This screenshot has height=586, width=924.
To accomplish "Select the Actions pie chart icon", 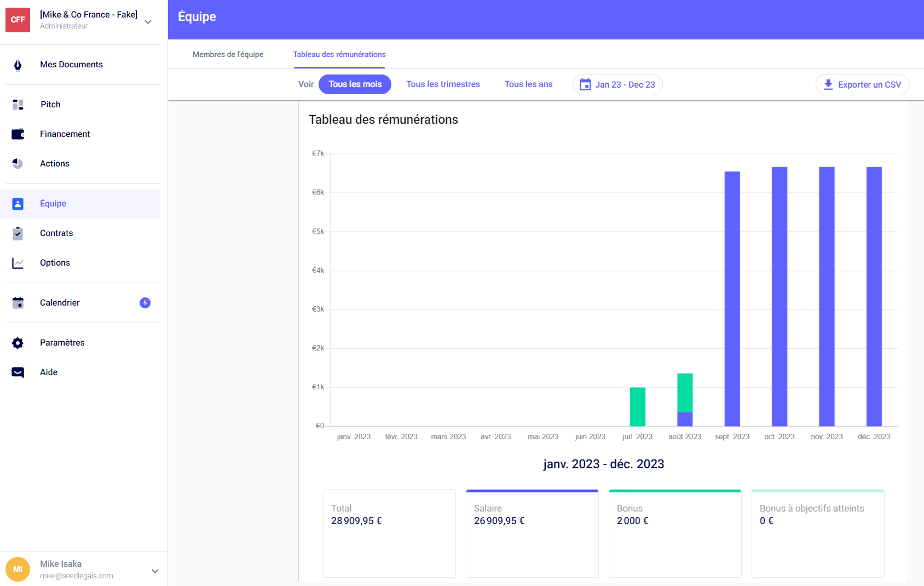I will point(18,164).
